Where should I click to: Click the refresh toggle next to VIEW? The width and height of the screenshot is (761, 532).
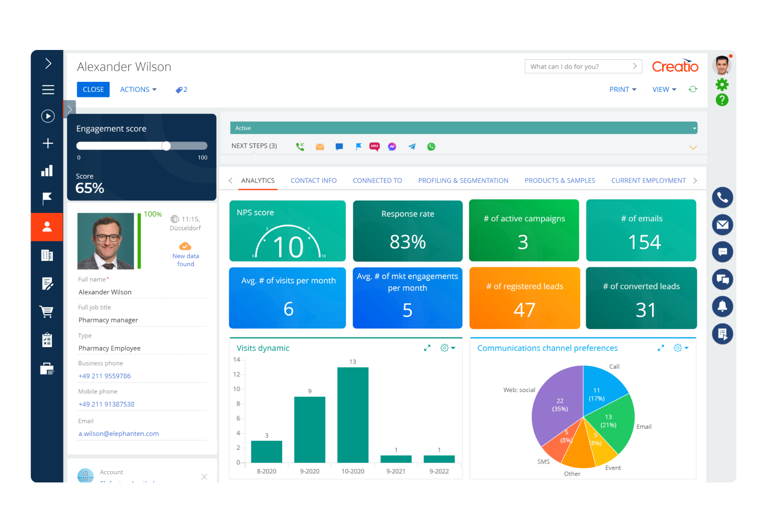pyautogui.click(x=693, y=89)
